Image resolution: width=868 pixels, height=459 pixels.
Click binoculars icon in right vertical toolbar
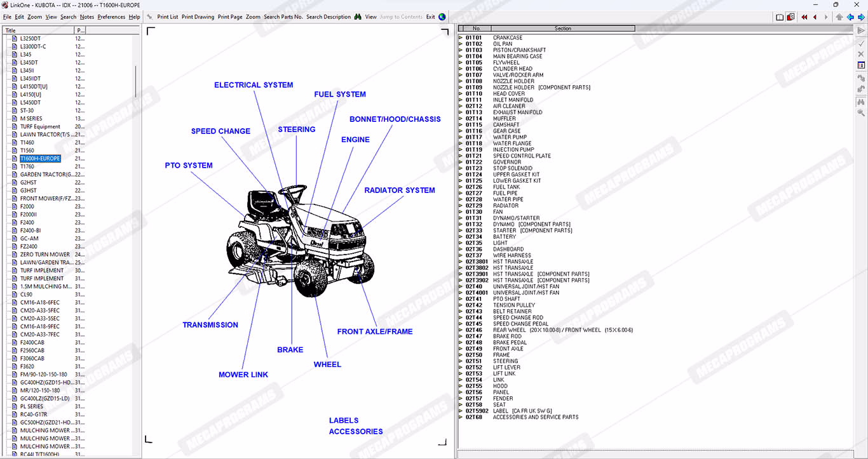(x=861, y=102)
